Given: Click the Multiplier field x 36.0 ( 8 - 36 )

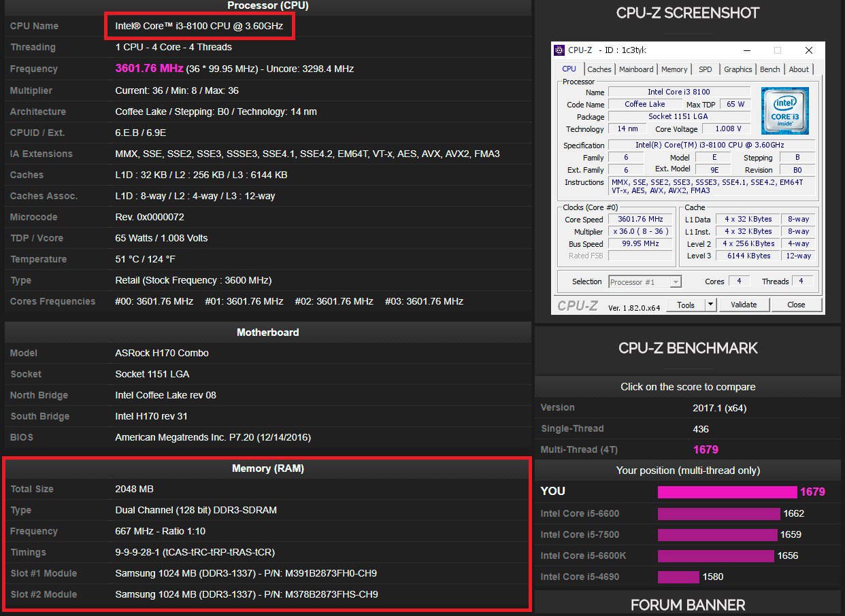Looking at the screenshot, I should pyautogui.click(x=640, y=231).
